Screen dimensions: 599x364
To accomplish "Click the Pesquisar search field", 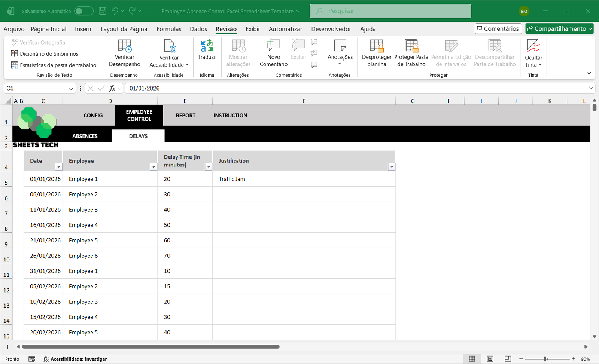I will point(390,11).
